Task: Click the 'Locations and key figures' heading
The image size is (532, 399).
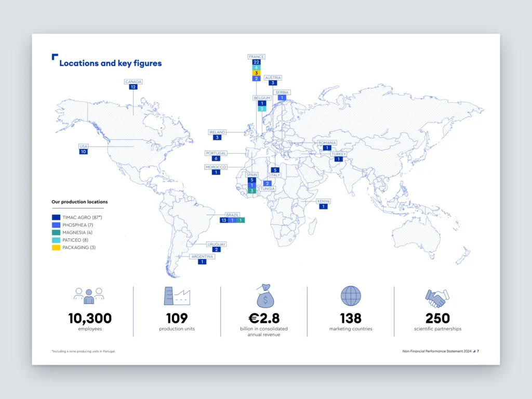Action: tap(110, 63)
